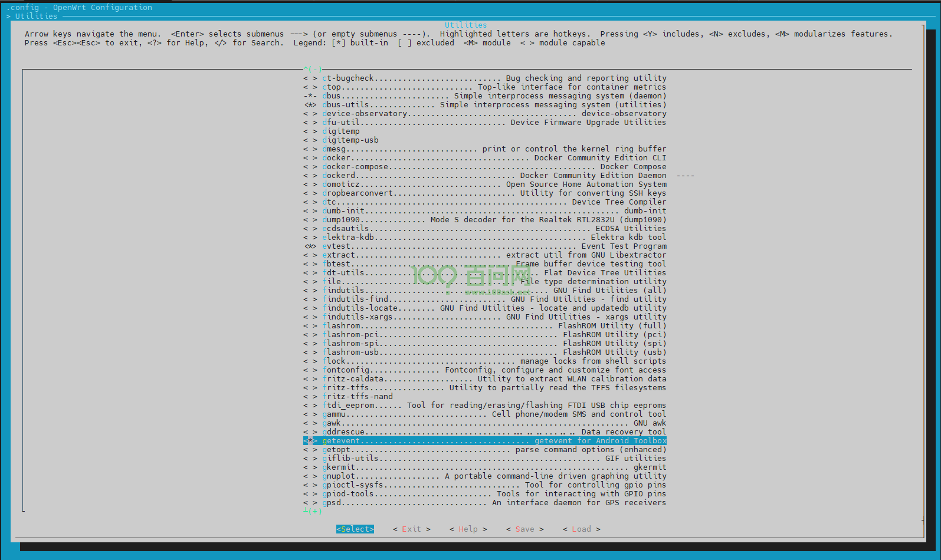941x560 pixels.
Task: Open the Help button
Action: click(468, 529)
